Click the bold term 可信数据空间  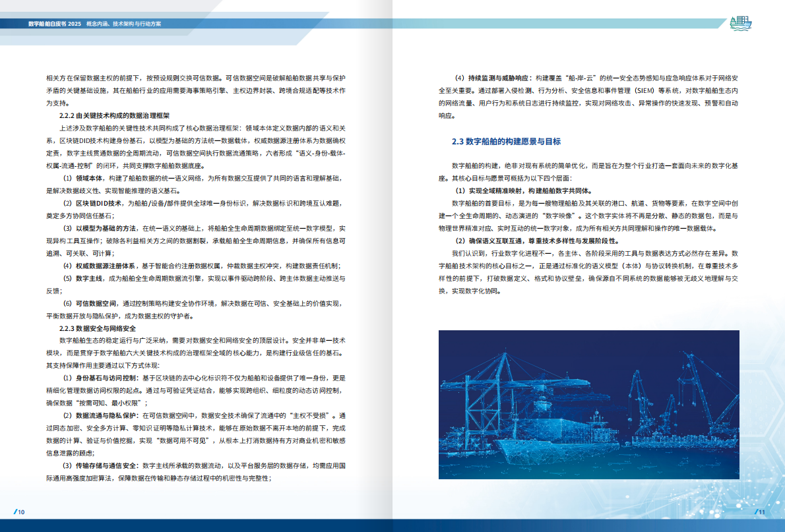click(97, 304)
